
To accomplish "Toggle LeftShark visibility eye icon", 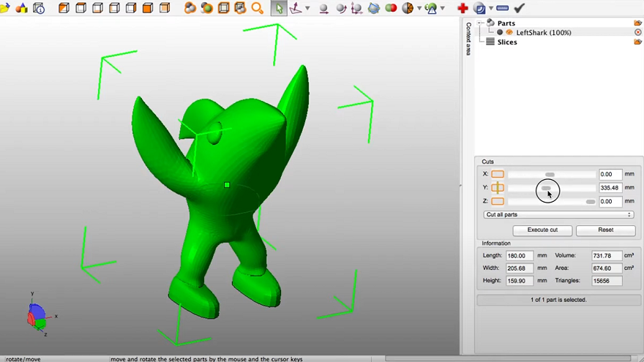I will coord(509,32).
